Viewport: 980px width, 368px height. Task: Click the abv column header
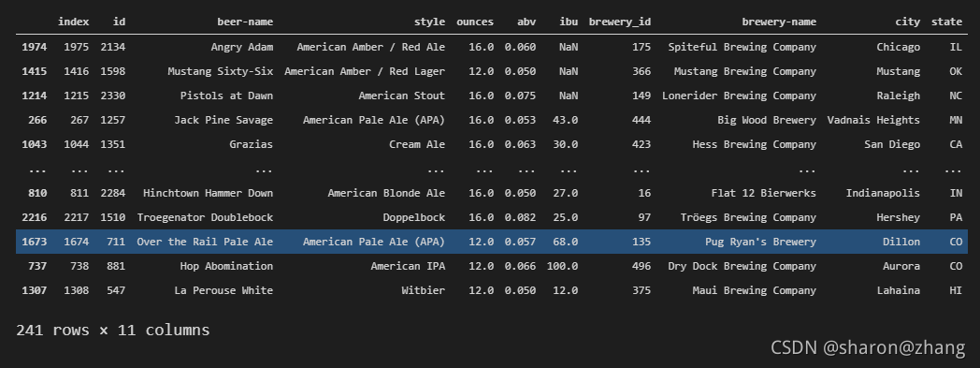[x=526, y=22]
